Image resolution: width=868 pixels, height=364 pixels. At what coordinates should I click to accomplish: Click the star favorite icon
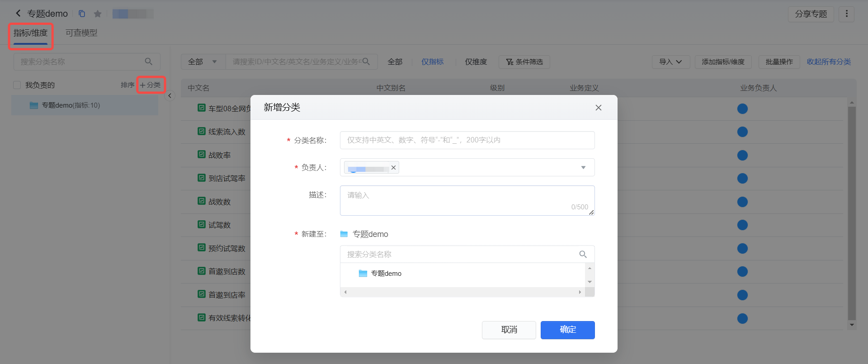pyautogui.click(x=97, y=14)
